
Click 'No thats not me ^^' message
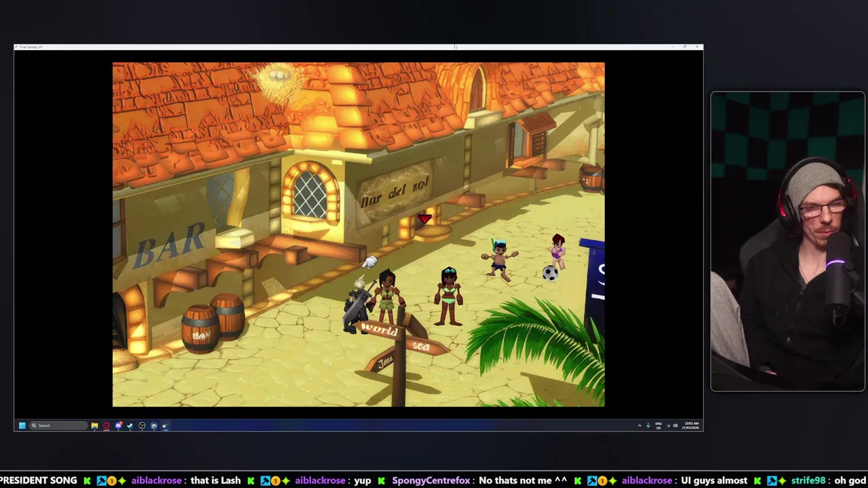point(523,481)
